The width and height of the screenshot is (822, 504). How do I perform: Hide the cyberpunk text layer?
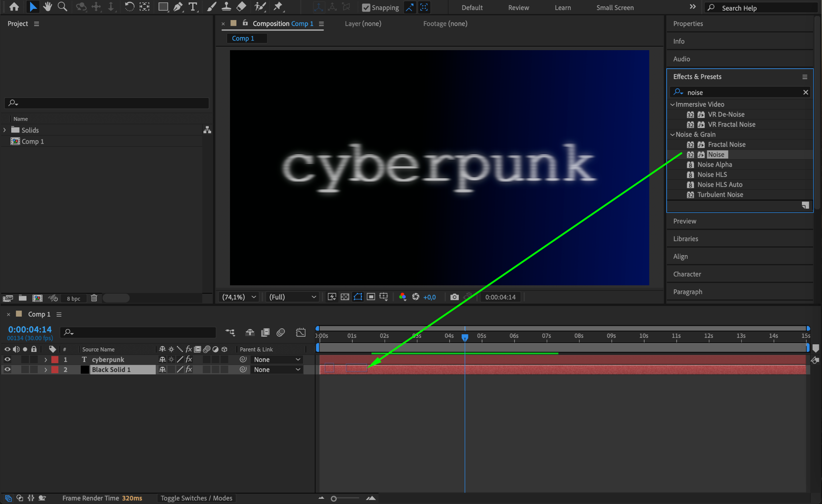pyautogui.click(x=7, y=360)
